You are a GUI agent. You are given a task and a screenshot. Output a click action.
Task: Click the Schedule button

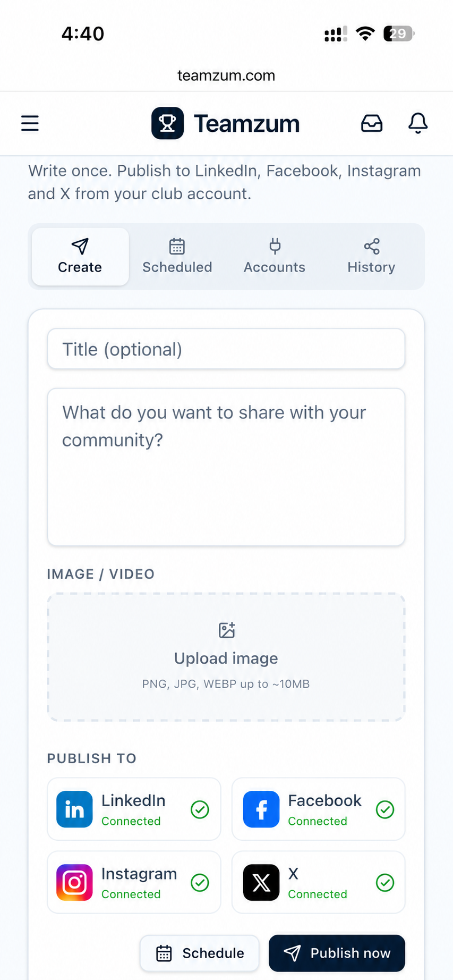200,953
